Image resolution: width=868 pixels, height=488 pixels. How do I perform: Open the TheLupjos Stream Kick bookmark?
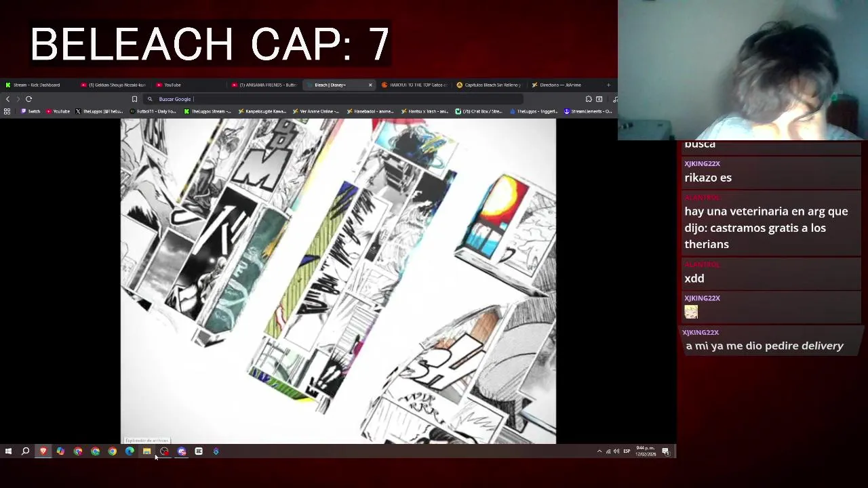pyautogui.click(x=208, y=111)
